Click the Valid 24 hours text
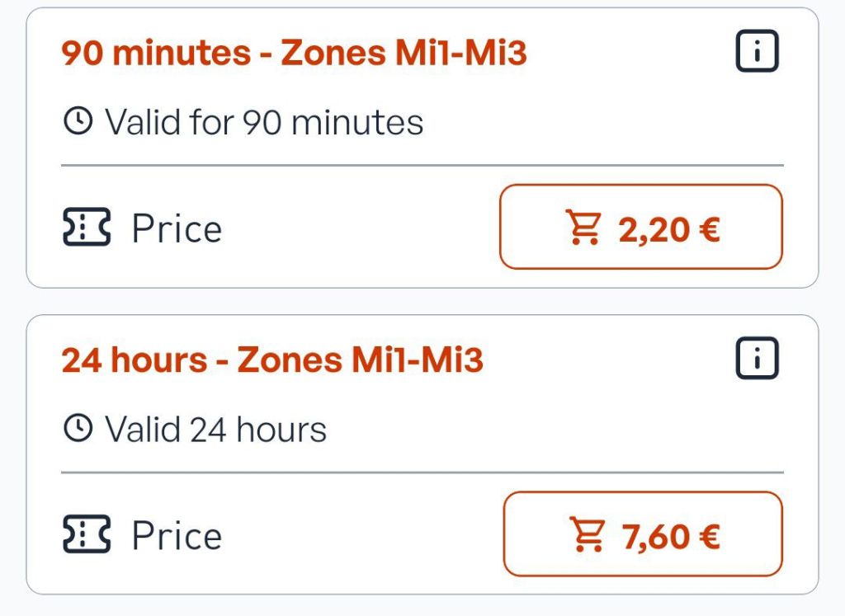This screenshot has height=616, width=845. tap(216, 430)
